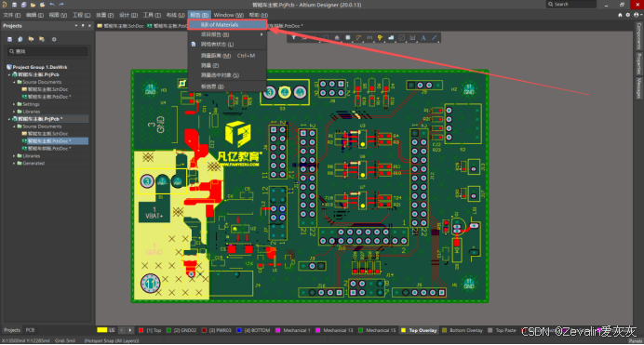
Task: Click the red [1] Top layer color swatch
Action: tap(141, 330)
